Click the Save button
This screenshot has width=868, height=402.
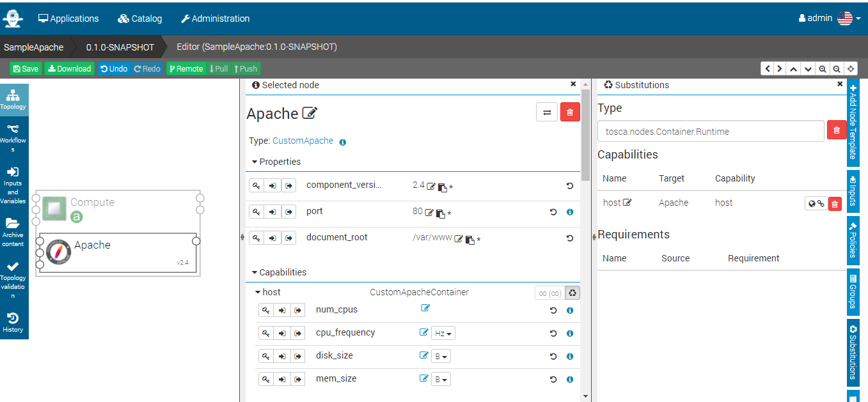(x=26, y=69)
